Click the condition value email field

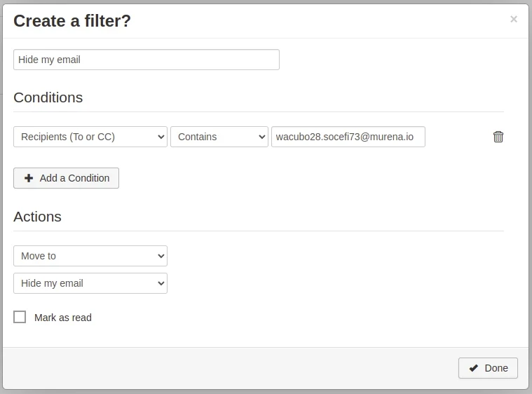[348, 137]
